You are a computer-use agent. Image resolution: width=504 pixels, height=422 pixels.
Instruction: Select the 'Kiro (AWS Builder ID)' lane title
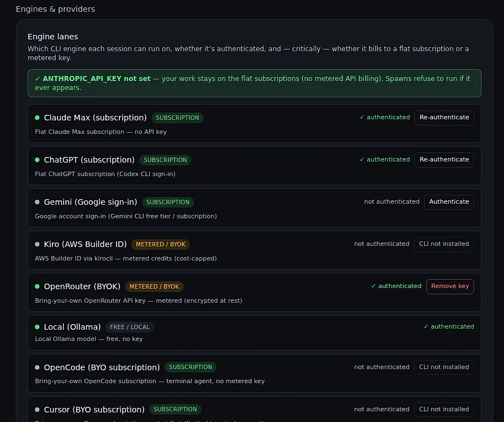point(85,244)
